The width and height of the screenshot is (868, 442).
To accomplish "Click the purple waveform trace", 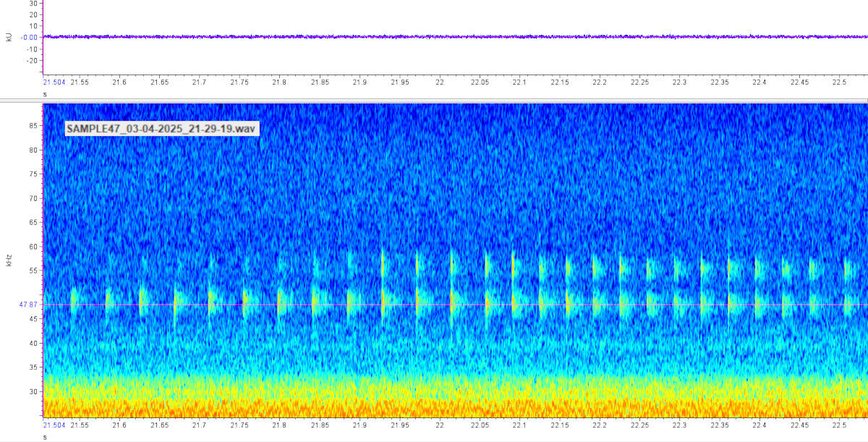I will [434, 36].
